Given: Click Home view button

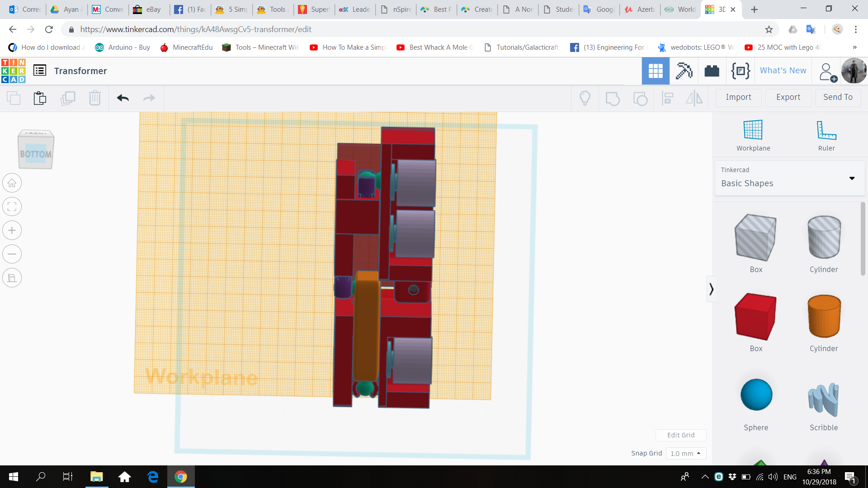Looking at the screenshot, I should pyautogui.click(x=12, y=183).
